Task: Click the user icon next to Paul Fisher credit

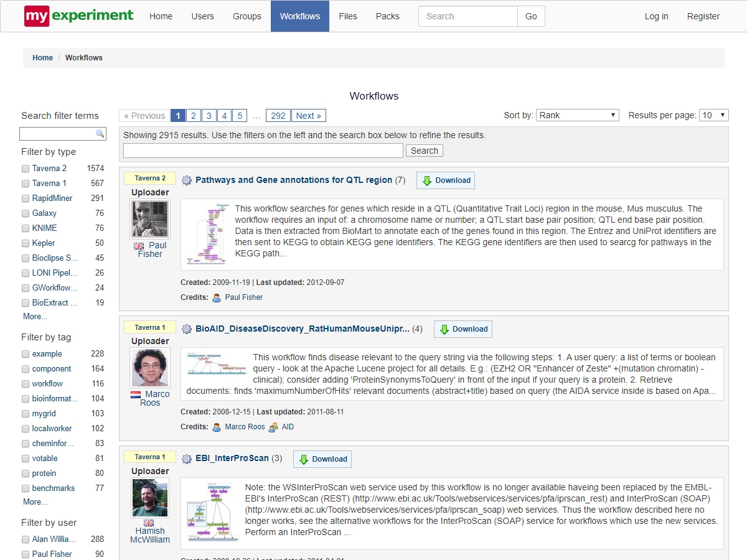Action: pyautogui.click(x=217, y=297)
